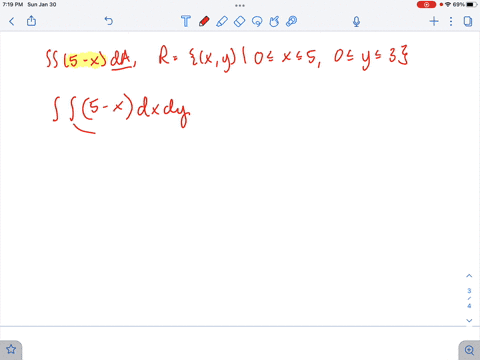
Task: Open the share/export icon
Action: pyautogui.click(x=31, y=21)
